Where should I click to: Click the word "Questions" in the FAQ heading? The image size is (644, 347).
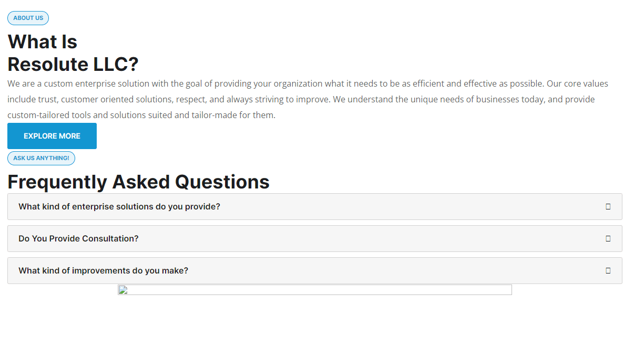(x=222, y=182)
